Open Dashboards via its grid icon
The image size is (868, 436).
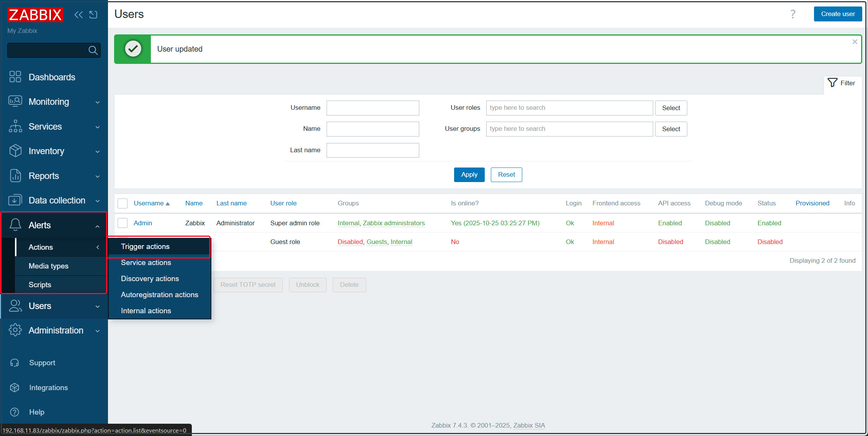[x=15, y=77]
